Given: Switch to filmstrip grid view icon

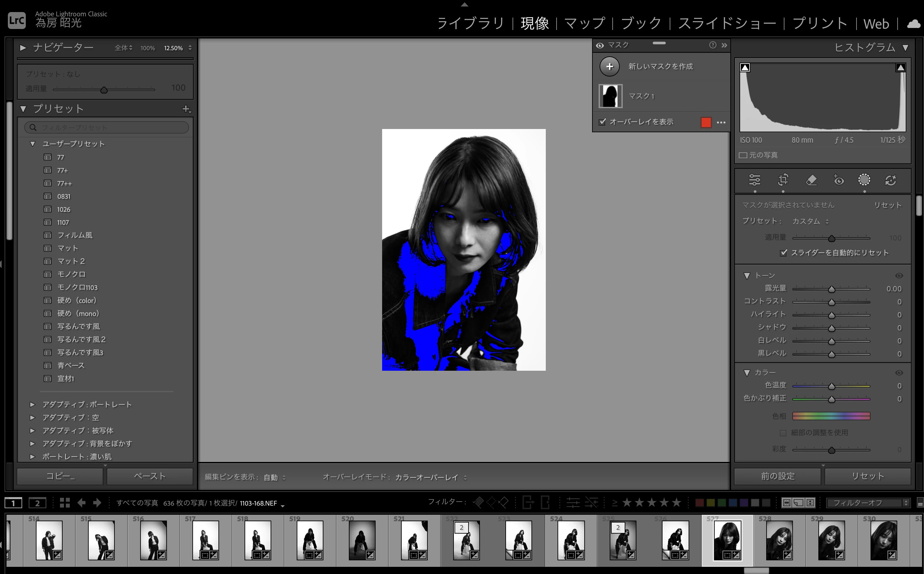Looking at the screenshot, I should pos(65,503).
